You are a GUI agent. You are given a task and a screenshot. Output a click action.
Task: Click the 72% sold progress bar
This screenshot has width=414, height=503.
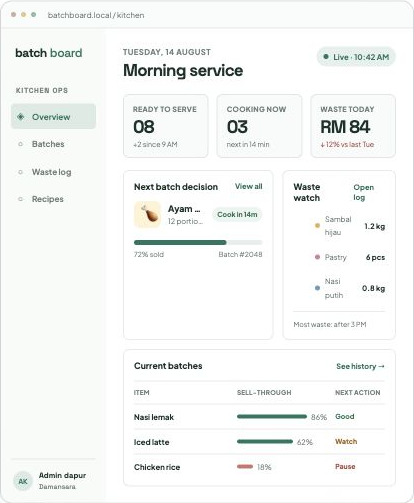(x=198, y=242)
